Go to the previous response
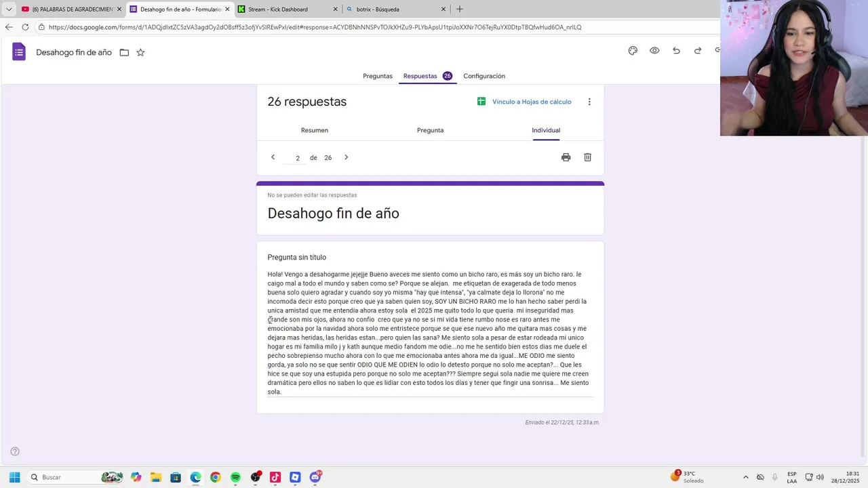This screenshot has height=488, width=868. point(273,157)
